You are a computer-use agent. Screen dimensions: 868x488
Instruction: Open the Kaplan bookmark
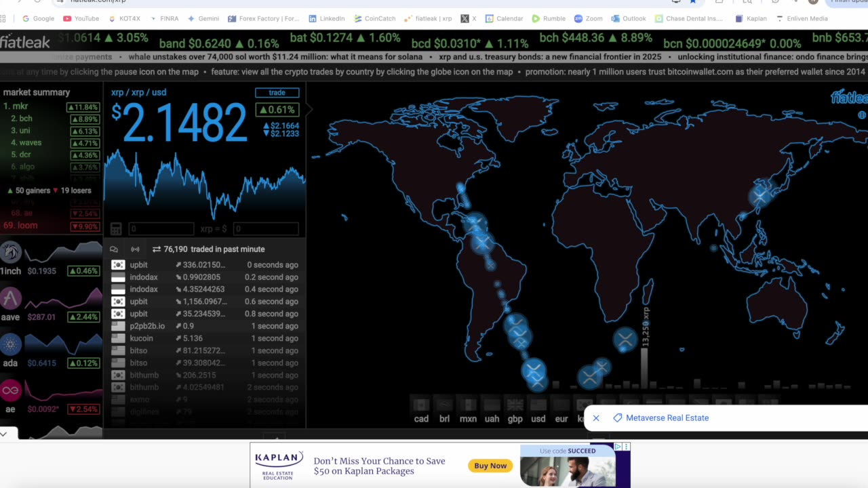(751, 18)
